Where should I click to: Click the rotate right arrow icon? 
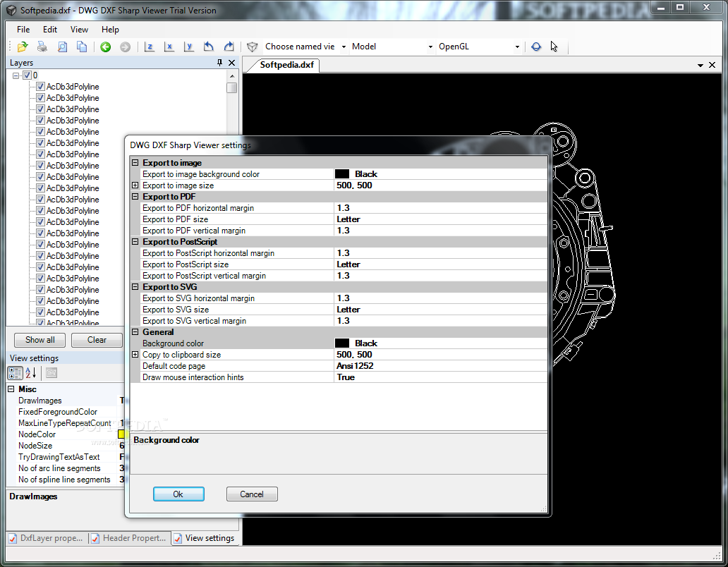click(x=229, y=47)
